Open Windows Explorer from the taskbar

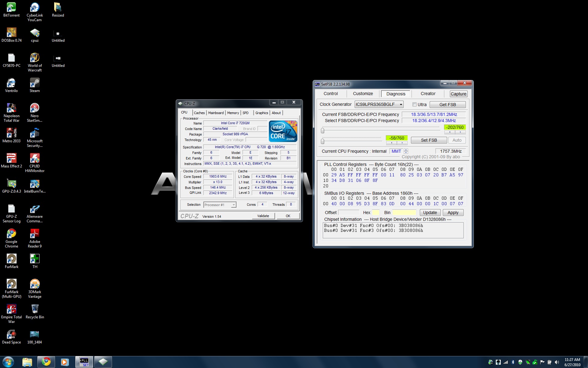[x=27, y=362]
